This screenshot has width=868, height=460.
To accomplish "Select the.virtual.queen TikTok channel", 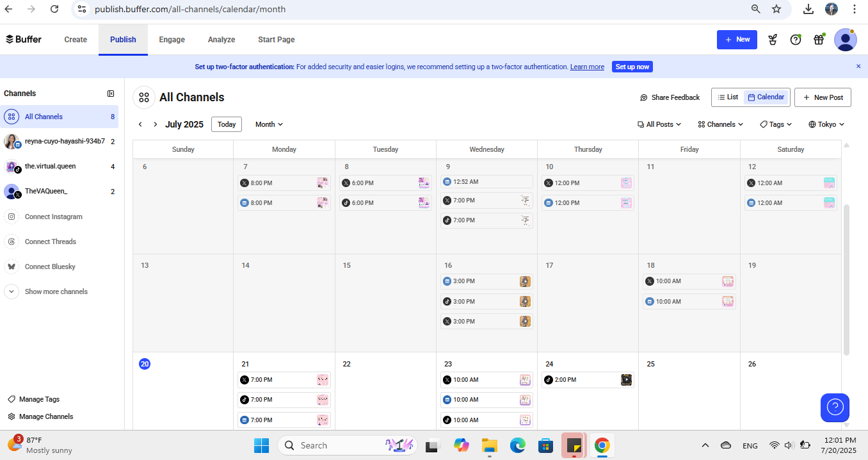I will [x=60, y=167].
